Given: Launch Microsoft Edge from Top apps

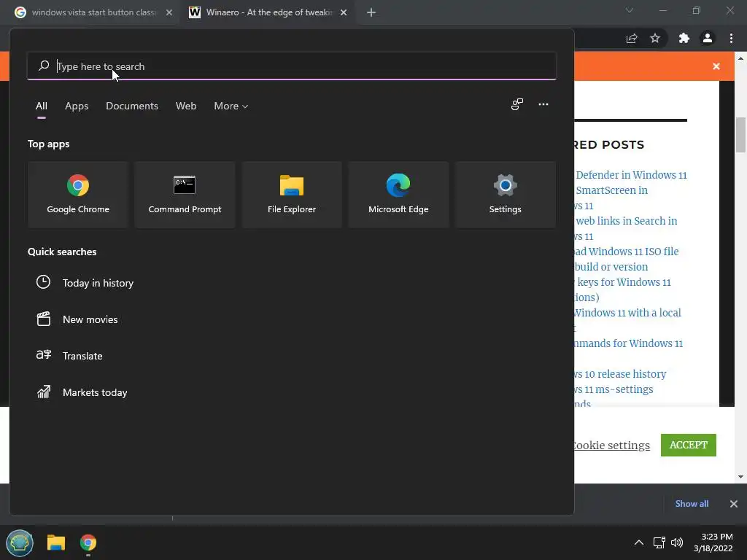Looking at the screenshot, I should pyautogui.click(x=398, y=194).
